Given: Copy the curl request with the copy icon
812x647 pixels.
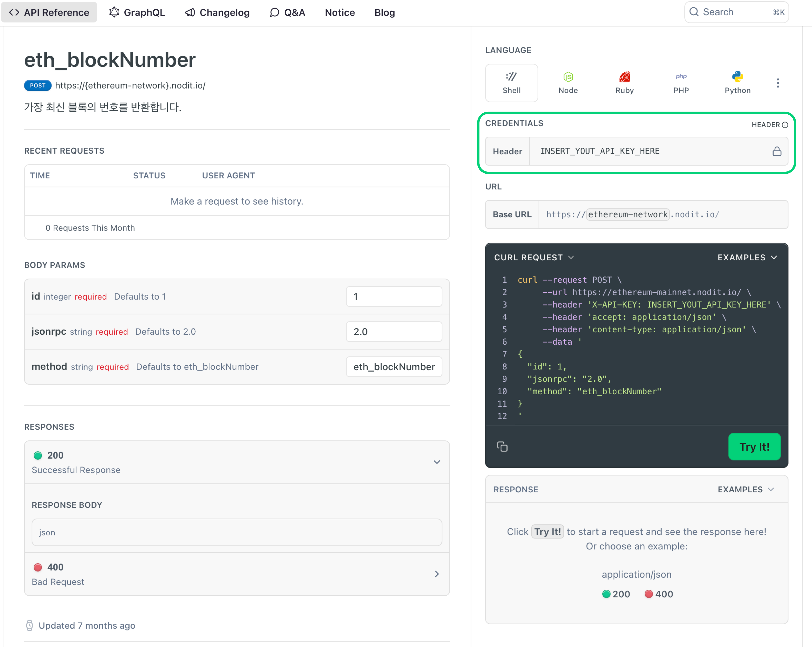Looking at the screenshot, I should tap(502, 447).
